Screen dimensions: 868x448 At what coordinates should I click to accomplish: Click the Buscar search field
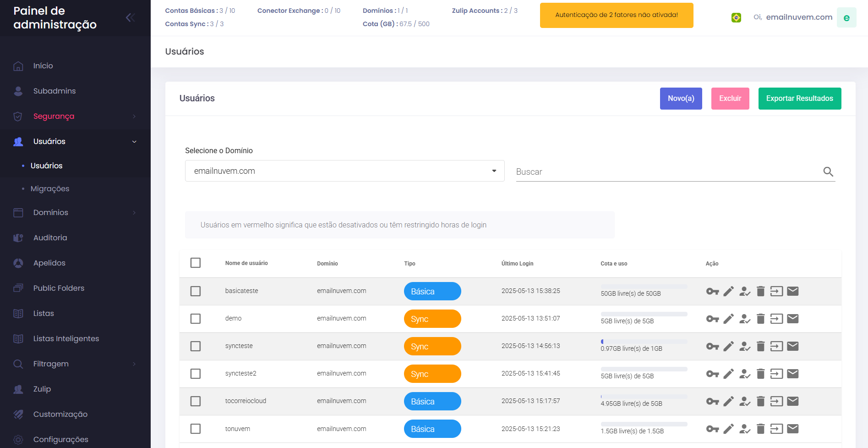coord(664,171)
